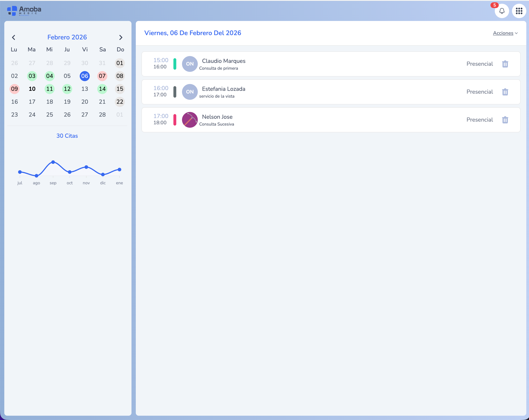Click Nelson Jose's profile avatar
The image size is (529, 420).
(190, 120)
